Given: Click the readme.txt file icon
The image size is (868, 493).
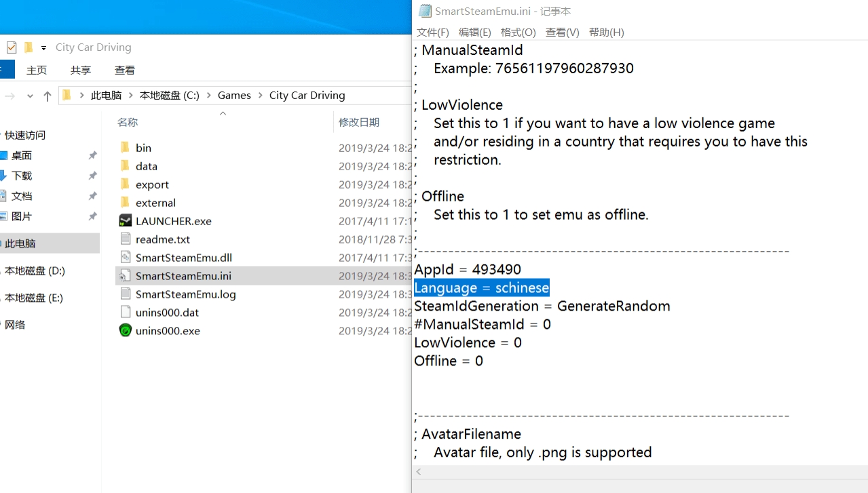Looking at the screenshot, I should [125, 239].
